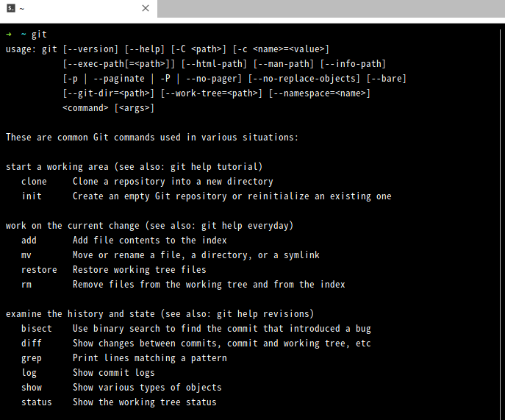505x420 pixels.
Task: Click 'Add file contents to the index'
Action: [150, 241]
